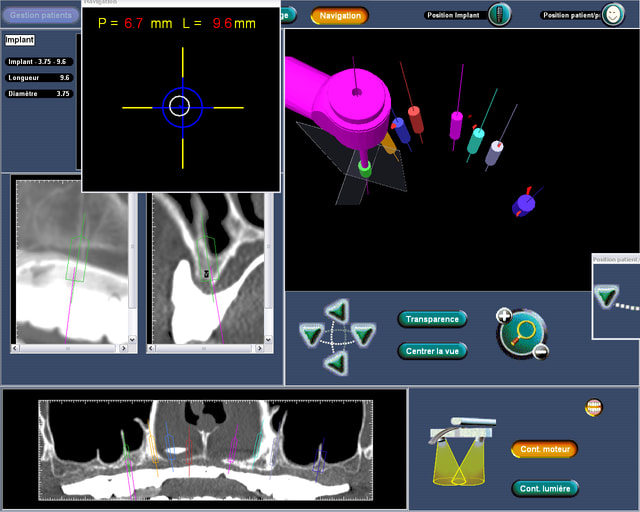Click the teeth icon in lower right panel
The height and width of the screenshot is (512, 640).
tap(593, 408)
